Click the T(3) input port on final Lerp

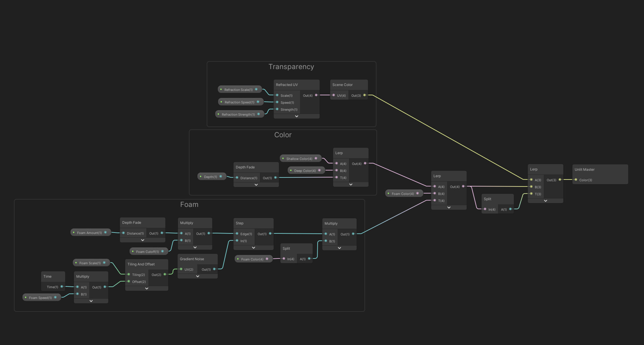point(531,194)
